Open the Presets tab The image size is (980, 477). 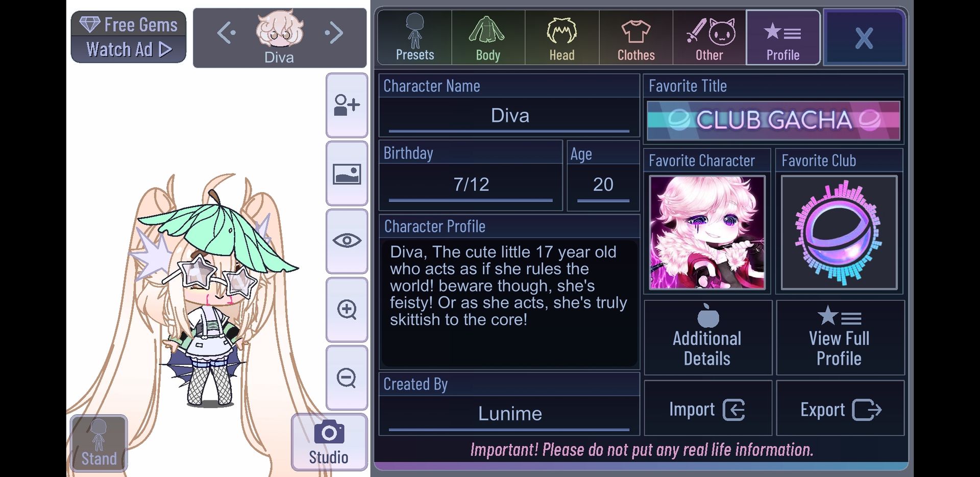[x=414, y=38]
